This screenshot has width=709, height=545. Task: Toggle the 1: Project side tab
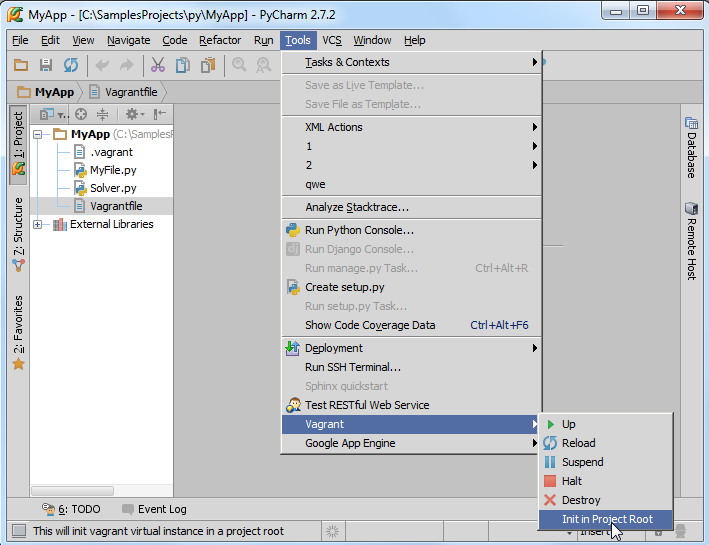click(18, 144)
